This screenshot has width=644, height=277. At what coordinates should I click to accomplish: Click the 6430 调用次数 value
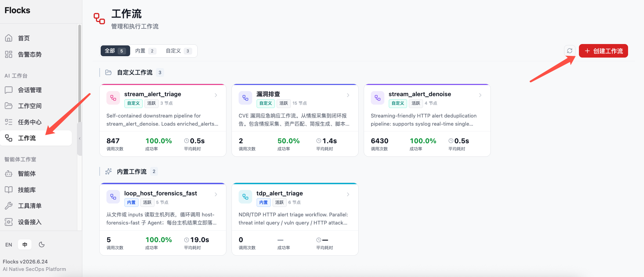(380, 141)
